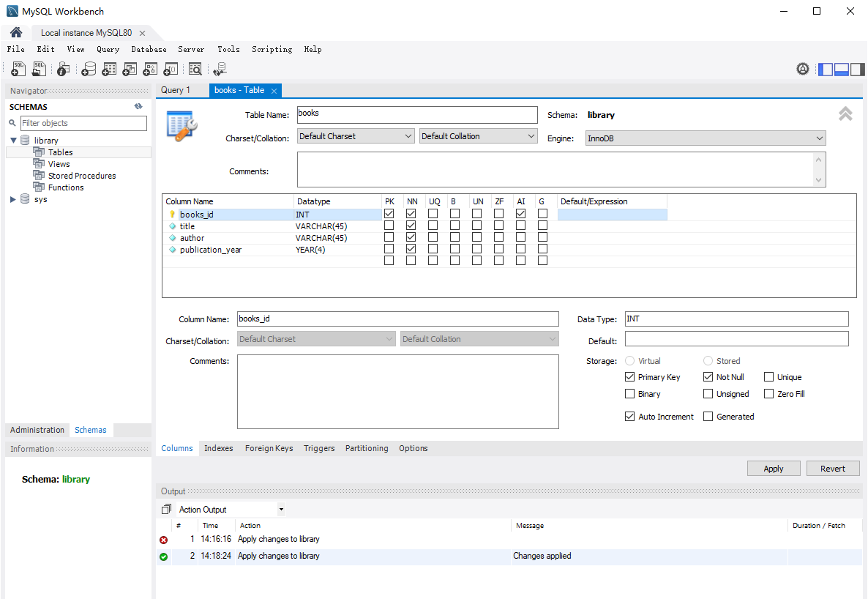
Task: Click the column Default value field
Action: (737, 338)
